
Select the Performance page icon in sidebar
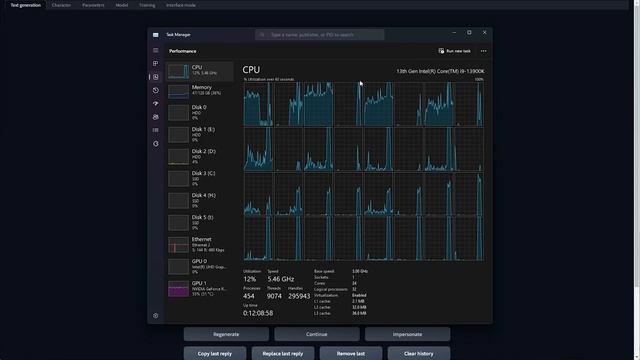(x=156, y=77)
